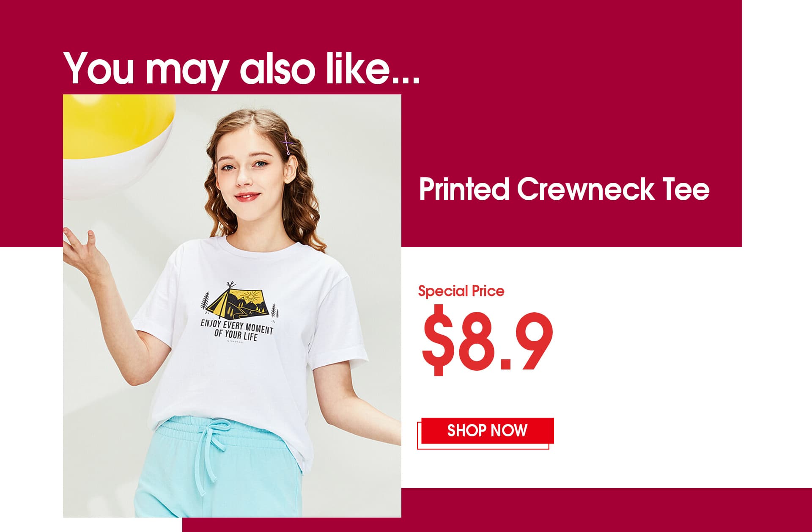The image size is (812, 532).
Task: Open the Printed Crewneck Tee title link
Action: point(564,189)
